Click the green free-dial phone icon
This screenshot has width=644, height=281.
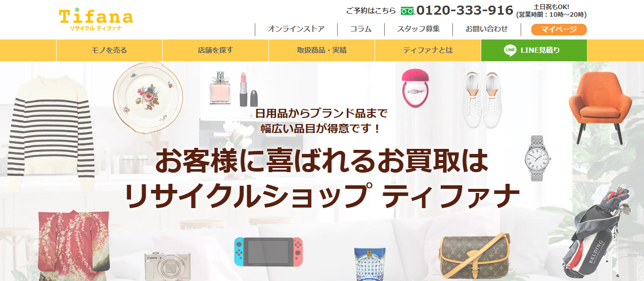point(407,11)
